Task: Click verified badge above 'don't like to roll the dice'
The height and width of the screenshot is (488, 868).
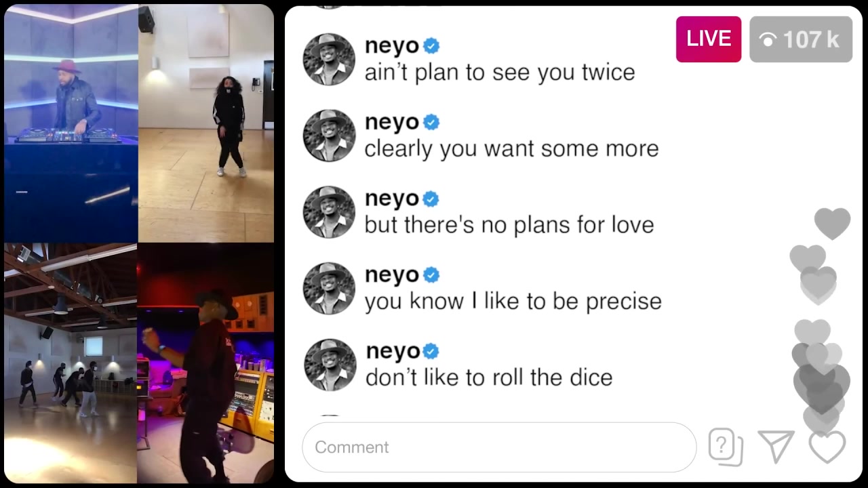Action: [431, 352]
